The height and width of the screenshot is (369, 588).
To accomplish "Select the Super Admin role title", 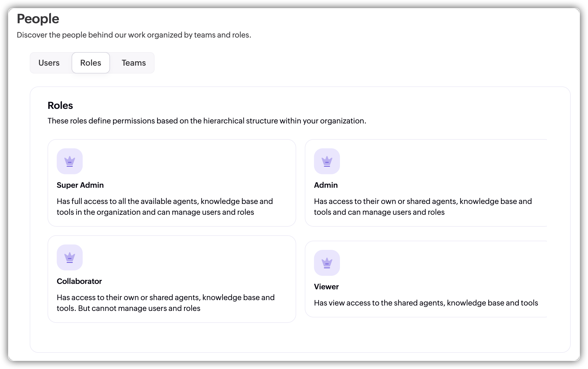I will point(80,185).
